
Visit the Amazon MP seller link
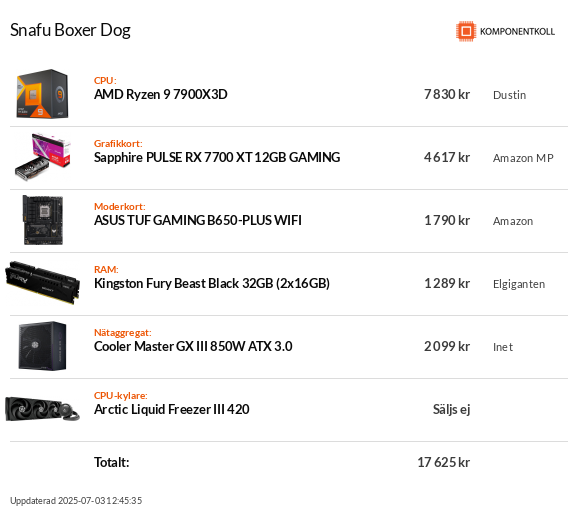coord(523,158)
